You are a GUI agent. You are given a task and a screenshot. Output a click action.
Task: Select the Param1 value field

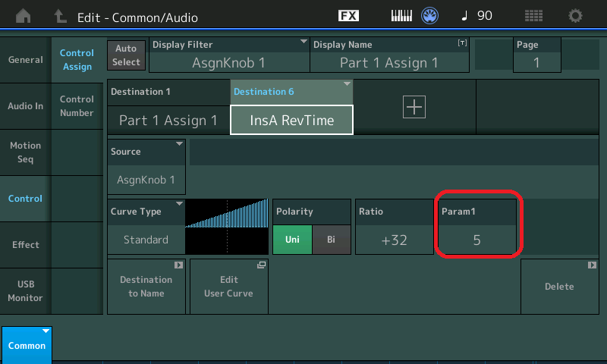476,240
